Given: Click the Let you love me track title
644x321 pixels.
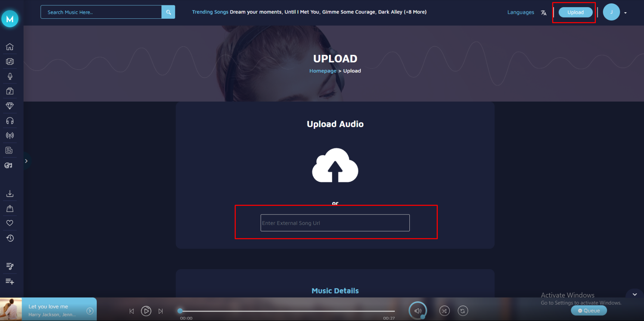Looking at the screenshot, I should (48, 306).
